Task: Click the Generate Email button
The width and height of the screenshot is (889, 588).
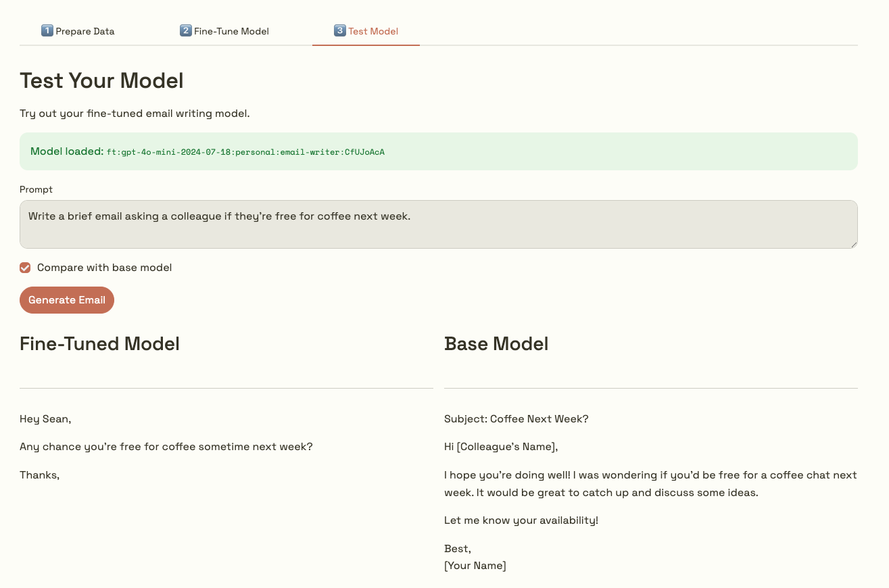Action: [x=67, y=300]
